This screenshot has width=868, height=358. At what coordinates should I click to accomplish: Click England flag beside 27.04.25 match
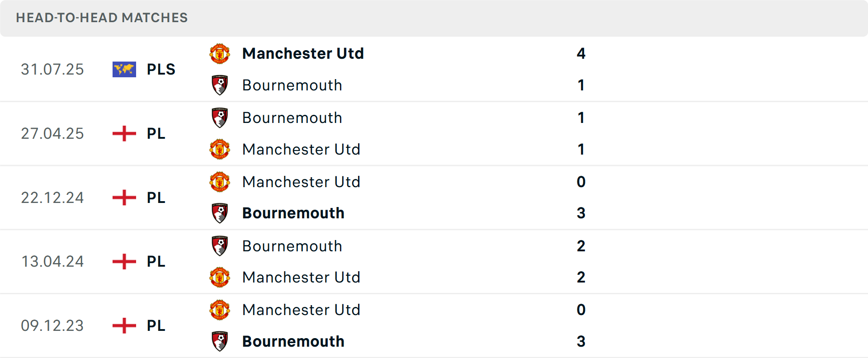coord(124,133)
